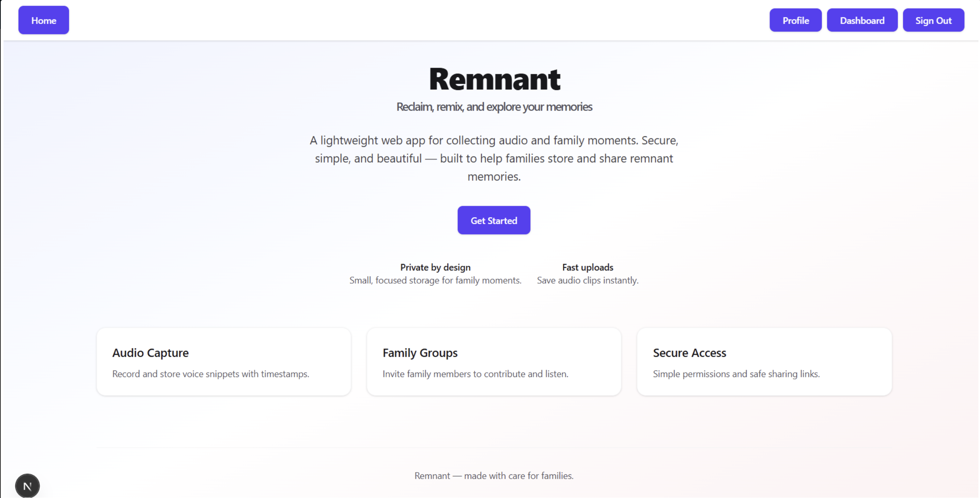Click the lightweight web app description paragraph
The image size is (980, 498).
[494, 158]
